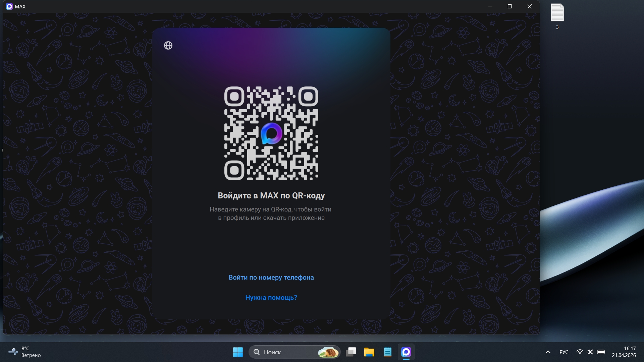The width and height of the screenshot is (644, 362).
Task: Maximize the MAX window
Action: (510, 6)
